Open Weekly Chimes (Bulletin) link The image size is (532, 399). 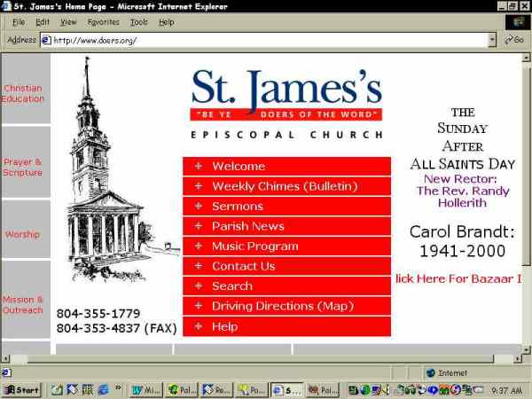coord(286,186)
